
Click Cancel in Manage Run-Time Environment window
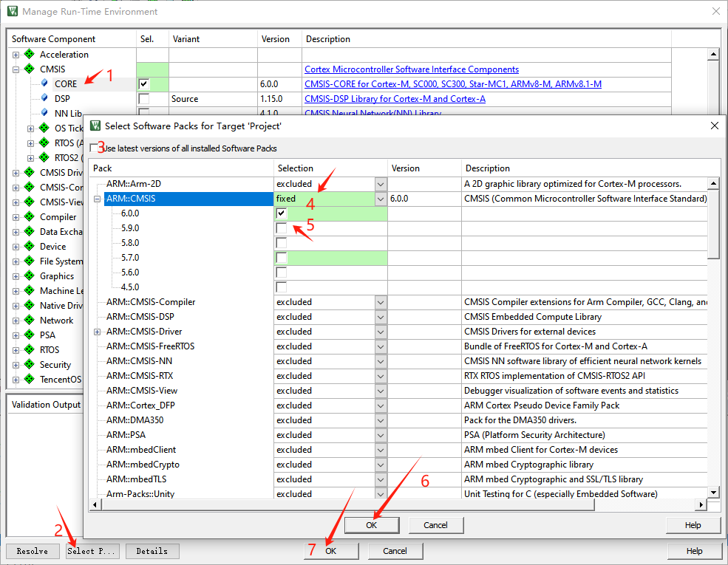point(395,551)
